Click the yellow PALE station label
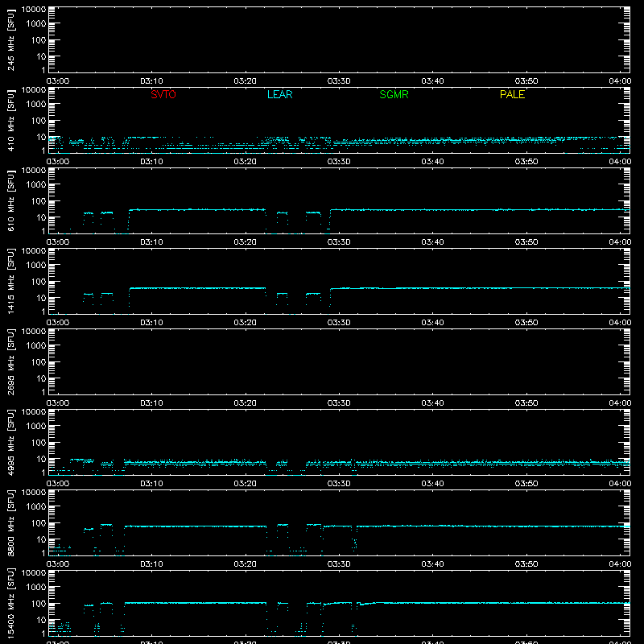644x644 pixels. [x=512, y=94]
